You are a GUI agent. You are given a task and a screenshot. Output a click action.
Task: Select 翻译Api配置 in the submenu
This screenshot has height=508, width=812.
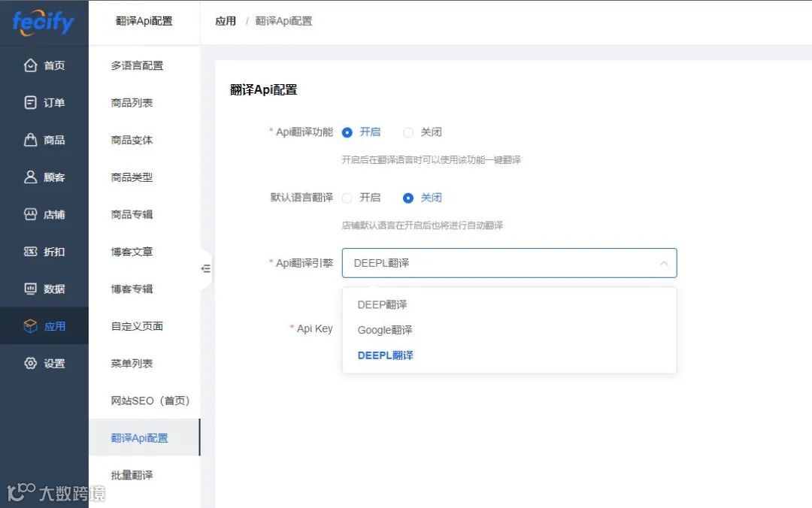pyautogui.click(x=144, y=438)
